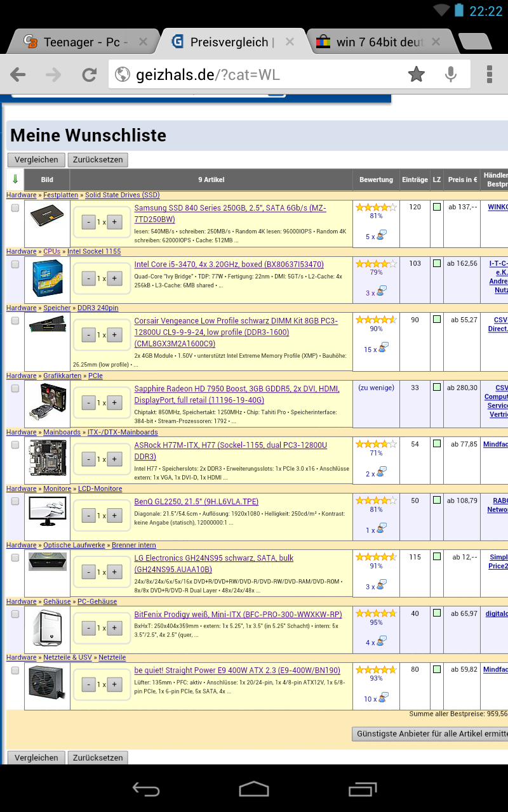
Task: Toggle LZ box for be quiet! row
Action: 437,670
